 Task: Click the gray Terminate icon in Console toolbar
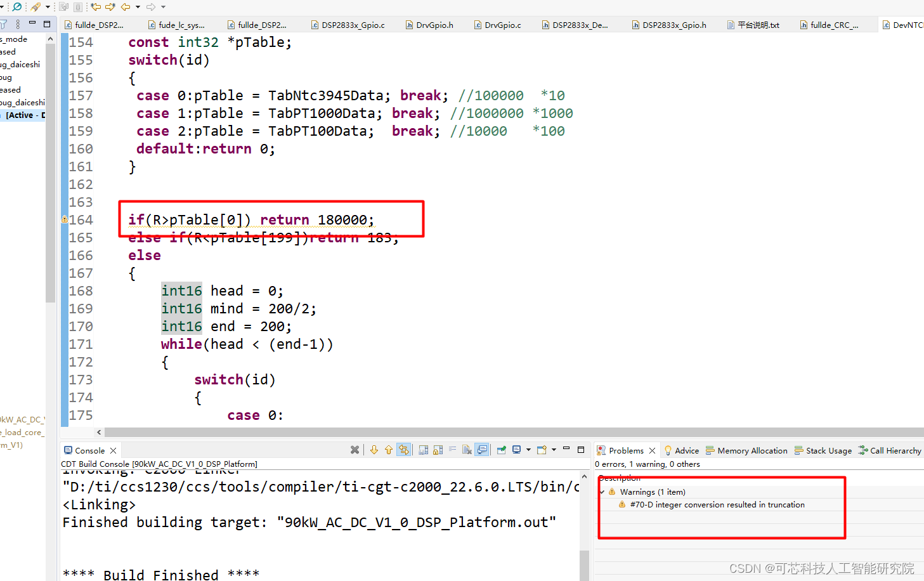click(x=354, y=450)
